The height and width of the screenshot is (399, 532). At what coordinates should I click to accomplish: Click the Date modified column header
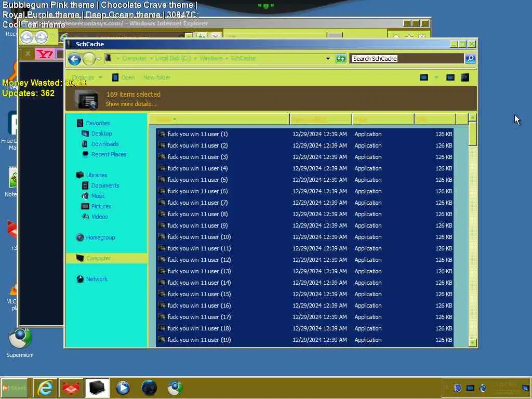point(321,119)
